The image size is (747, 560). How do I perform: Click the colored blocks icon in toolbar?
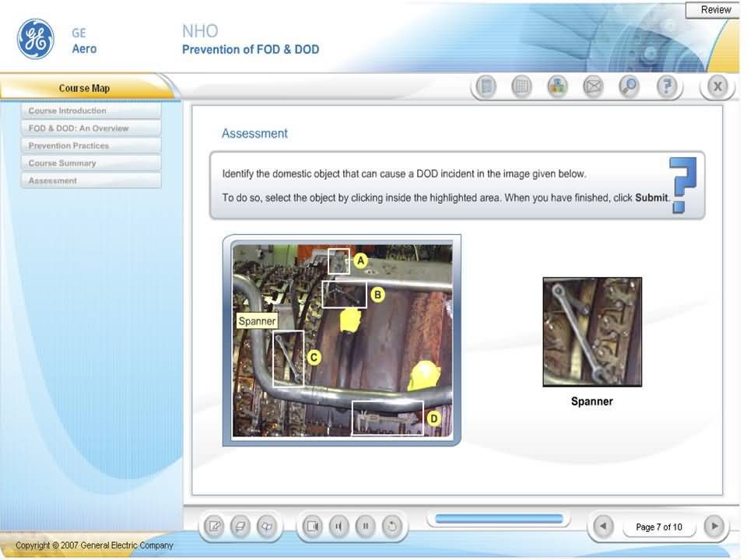(557, 87)
